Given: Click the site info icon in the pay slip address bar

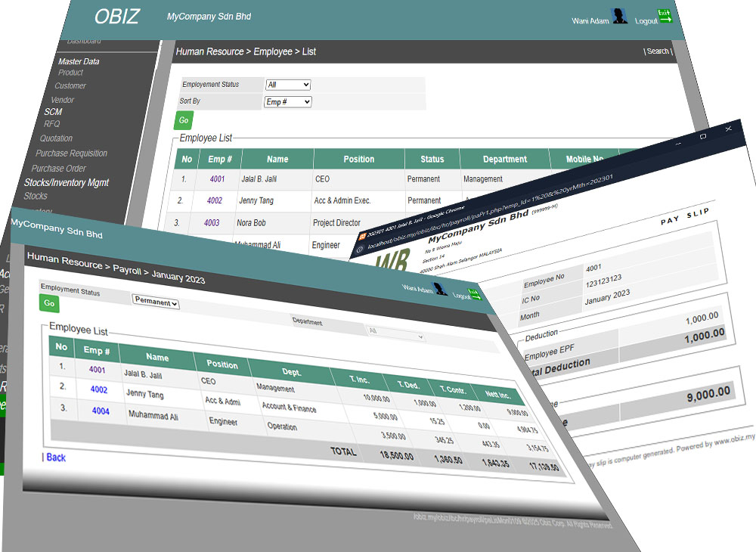Looking at the screenshot, I should click(x=359, y=250).
